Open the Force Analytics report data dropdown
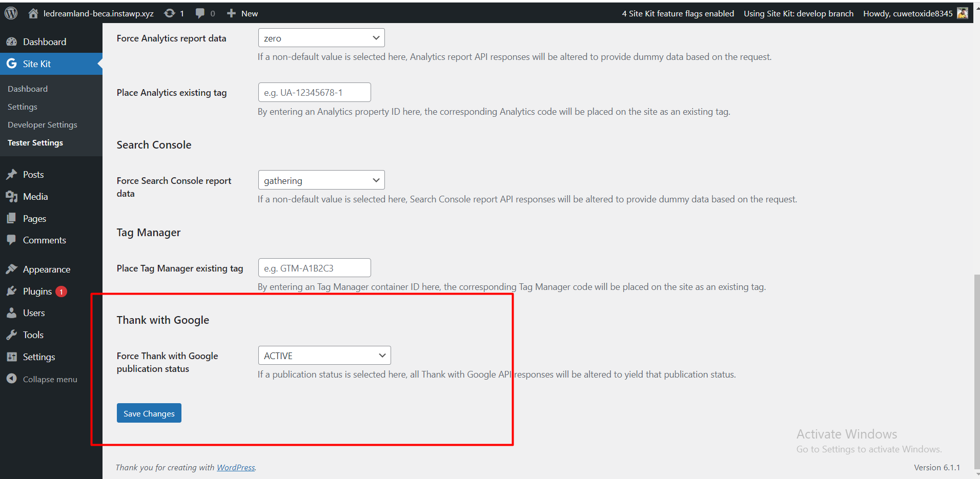980x479 pixels. click(x=321, y=37)
